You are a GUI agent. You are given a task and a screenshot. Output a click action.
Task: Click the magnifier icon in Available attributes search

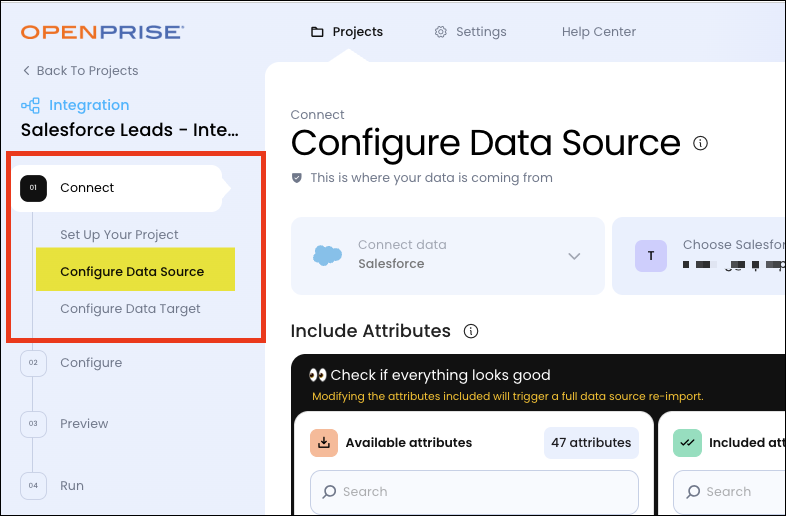pos(329,492)
